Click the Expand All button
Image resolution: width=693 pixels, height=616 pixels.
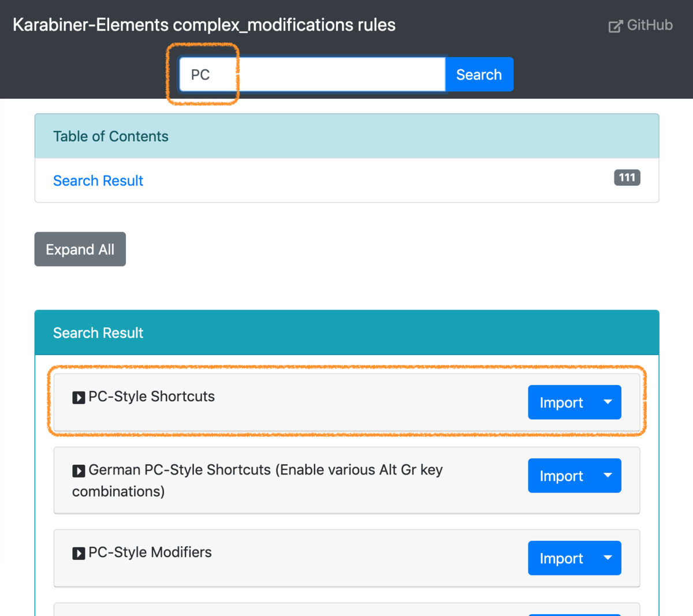[x=80, y=249]
